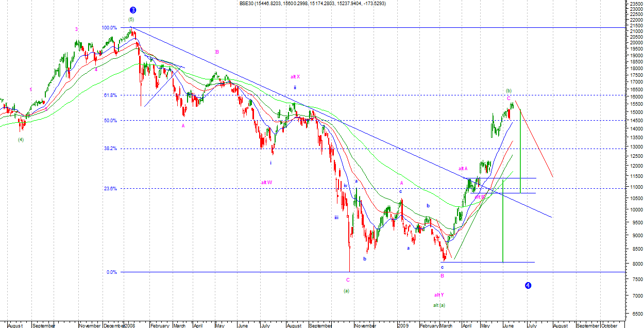Click the 38.2% Fibonacci level label
The width and height of the screenshot is (644, 328).
click(x=110, y=149)
